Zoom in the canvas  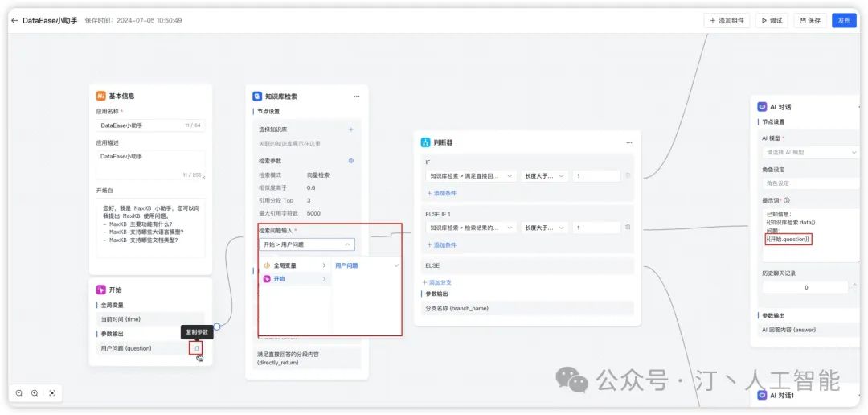click(x=35, y=392)
